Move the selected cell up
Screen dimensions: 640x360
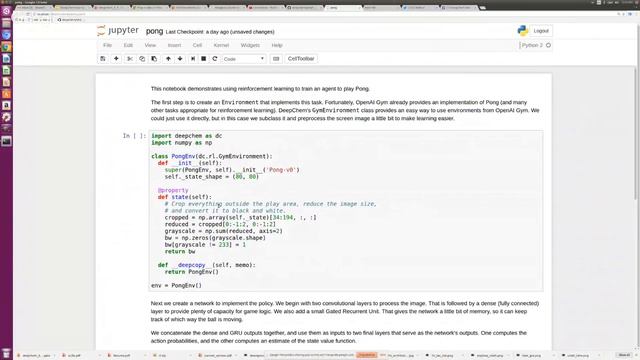point(168,59)
